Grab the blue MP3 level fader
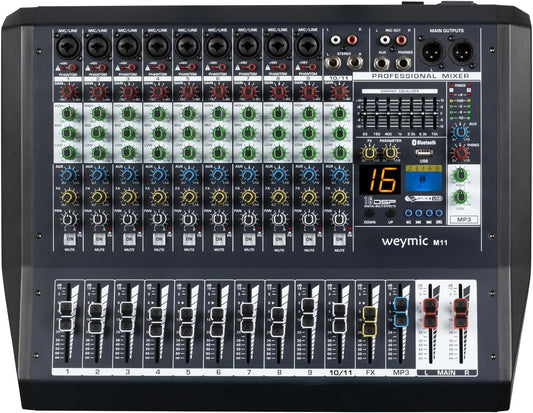533x413 pixels. coord(400,311)
